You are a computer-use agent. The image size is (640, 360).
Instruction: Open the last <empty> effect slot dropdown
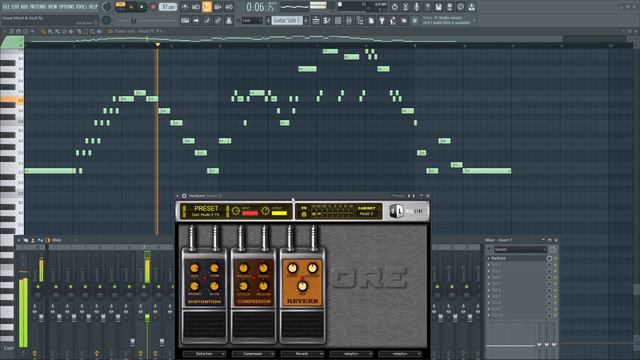click(400, 354)
